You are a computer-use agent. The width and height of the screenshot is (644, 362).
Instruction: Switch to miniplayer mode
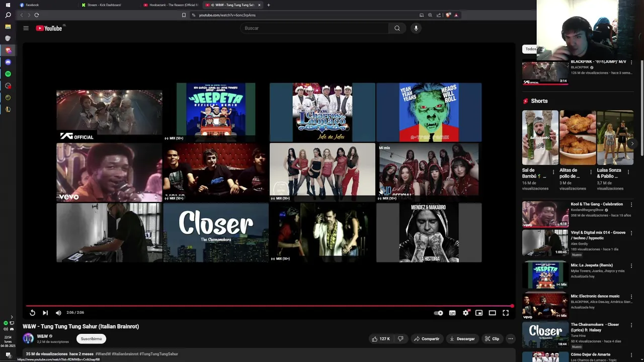(x=479, y=313)
